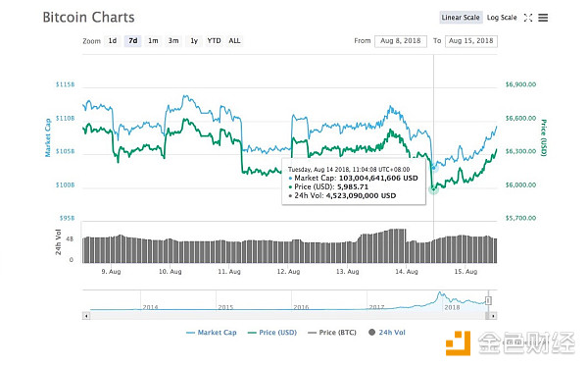Click the '$6,900.00' price axis label

tap(520, 84)
